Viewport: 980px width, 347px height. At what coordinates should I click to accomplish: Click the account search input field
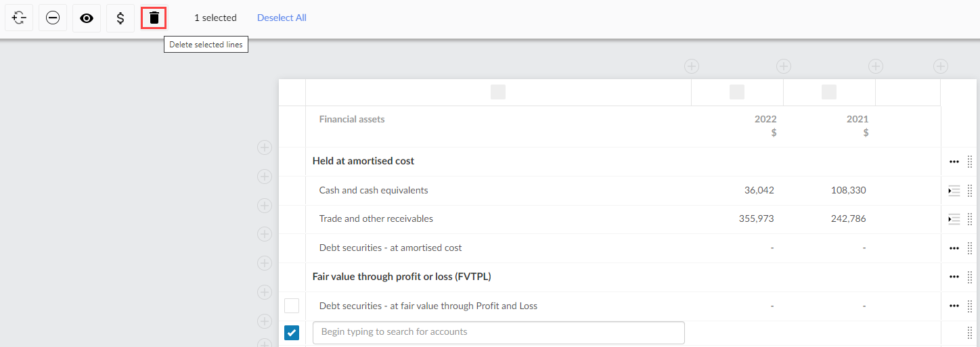pyautogui.click(x=499, y=332)
